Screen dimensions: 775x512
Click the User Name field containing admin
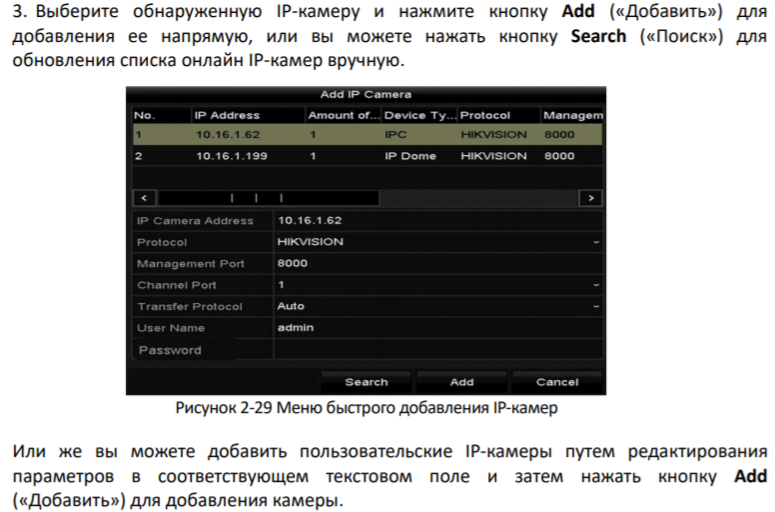438,328
